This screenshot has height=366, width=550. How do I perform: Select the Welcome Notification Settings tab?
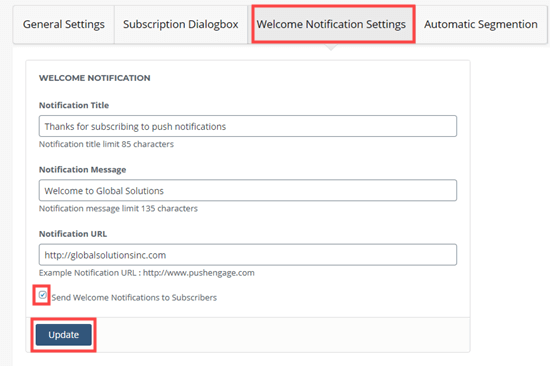pos(333,25)
